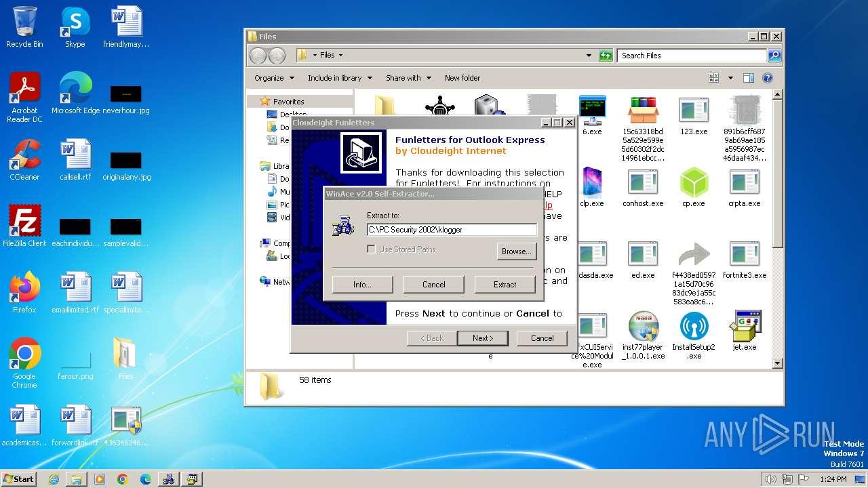The image size is (868, 488).
Task: Select neverhour.jpg on the desktop
Action: coord(126,98)
